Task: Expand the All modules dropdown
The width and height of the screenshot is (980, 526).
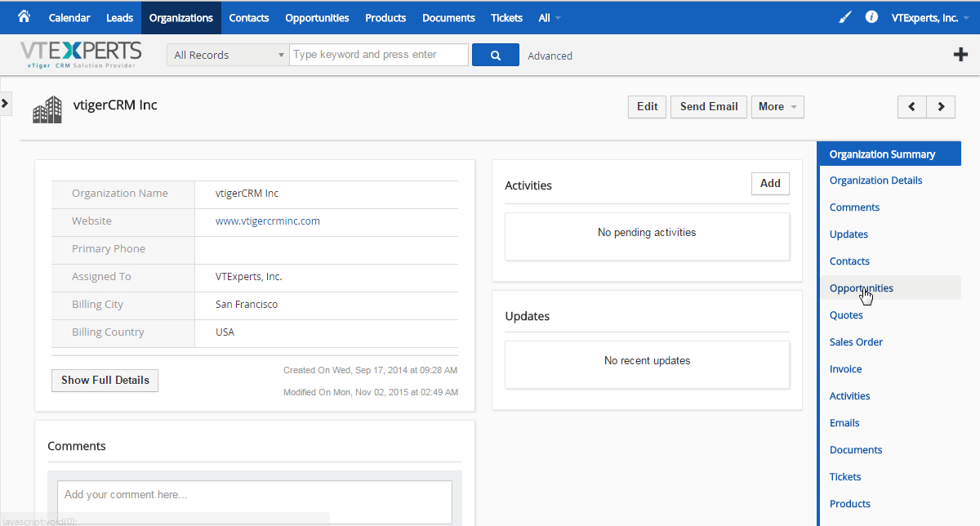Action: pyautogui.click(x=550, y=17)
